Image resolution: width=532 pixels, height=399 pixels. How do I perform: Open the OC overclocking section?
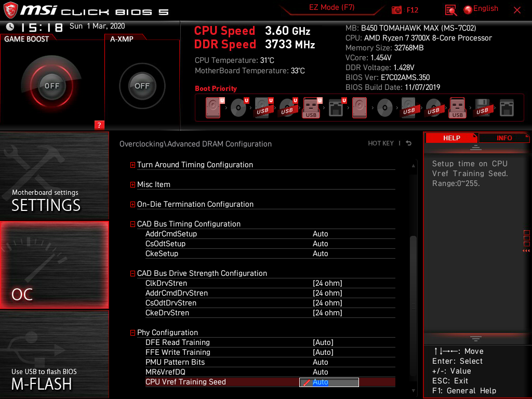[x=54, y=265]
